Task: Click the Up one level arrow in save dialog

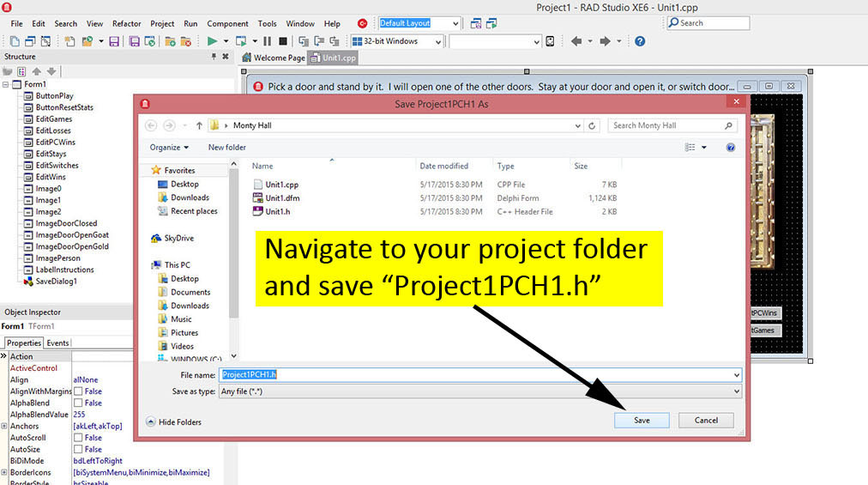Action: tap(199, 125)
